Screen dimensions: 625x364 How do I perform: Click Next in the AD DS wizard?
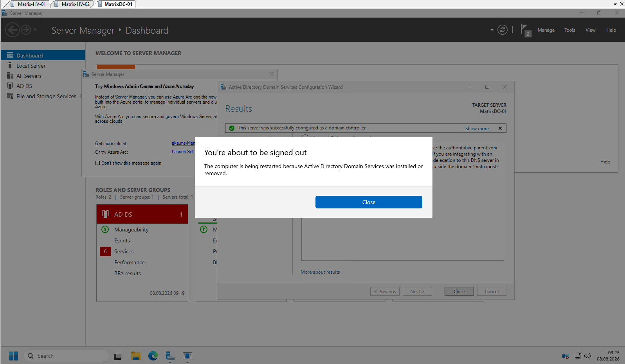tap(417, 291)
